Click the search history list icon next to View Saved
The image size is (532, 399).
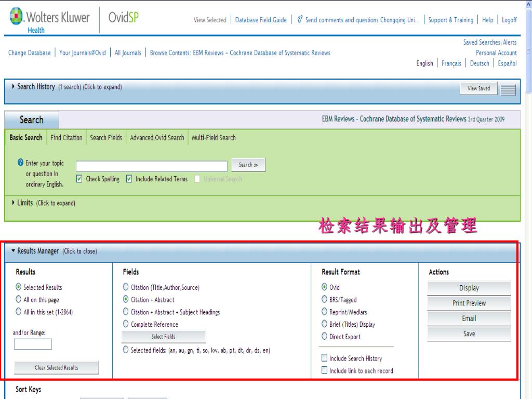tap(508, 89)
